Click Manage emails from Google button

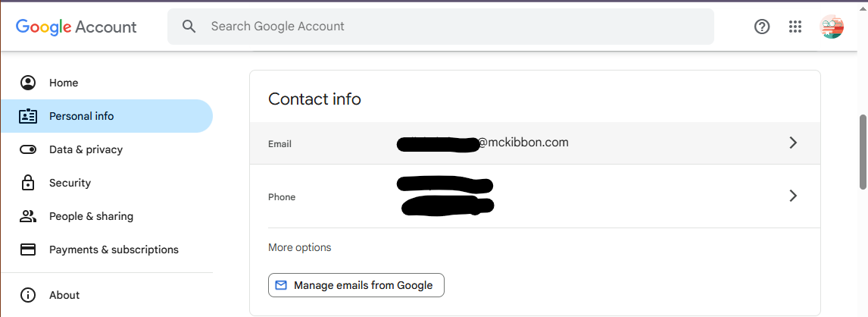tap(356, 285)
